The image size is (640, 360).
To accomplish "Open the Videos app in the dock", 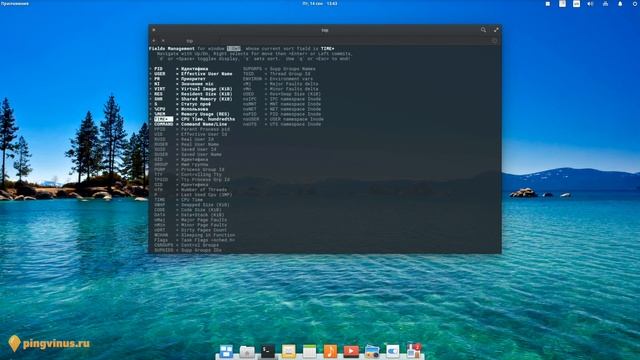I will (351, 351).
